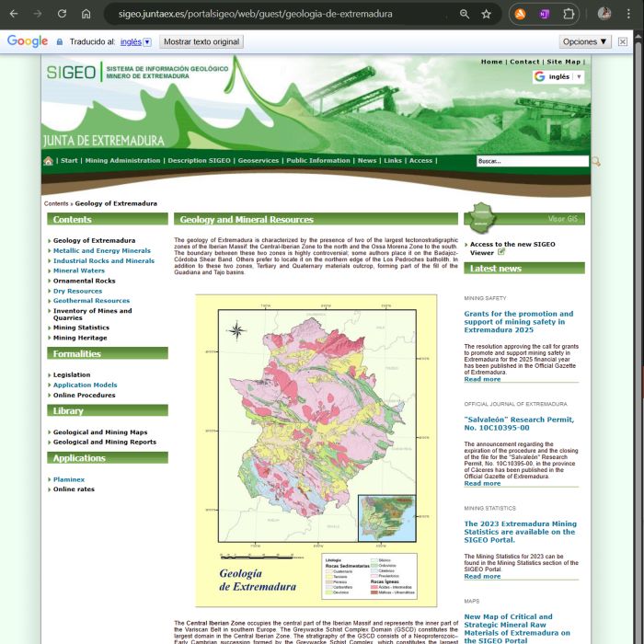Click Mostrar texto original button

tap(201, 41)
